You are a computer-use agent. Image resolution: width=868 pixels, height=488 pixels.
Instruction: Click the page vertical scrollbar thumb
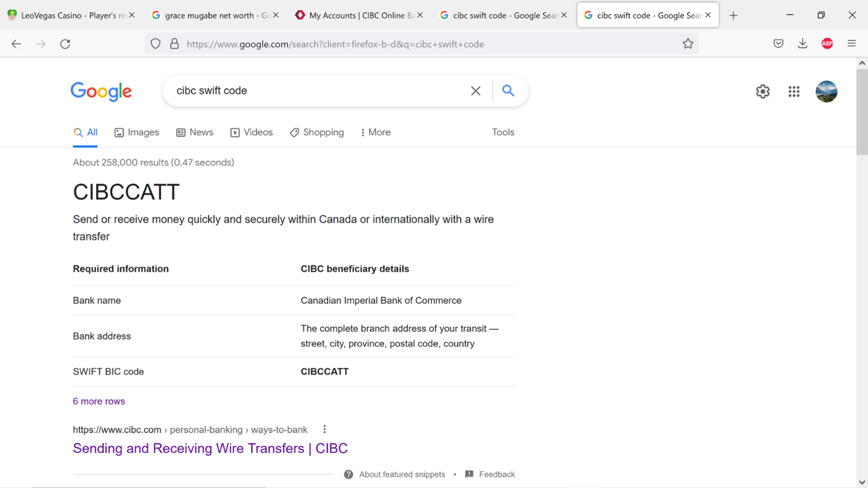point(862,110)
